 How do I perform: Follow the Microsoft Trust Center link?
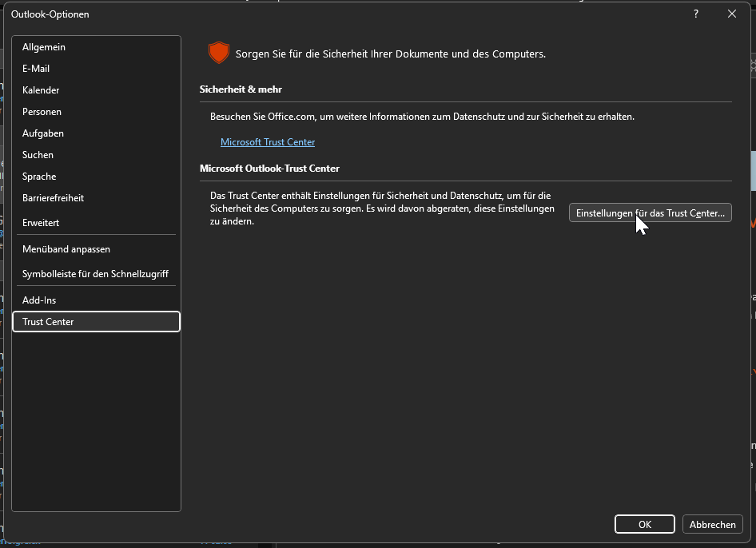[268, 142]
